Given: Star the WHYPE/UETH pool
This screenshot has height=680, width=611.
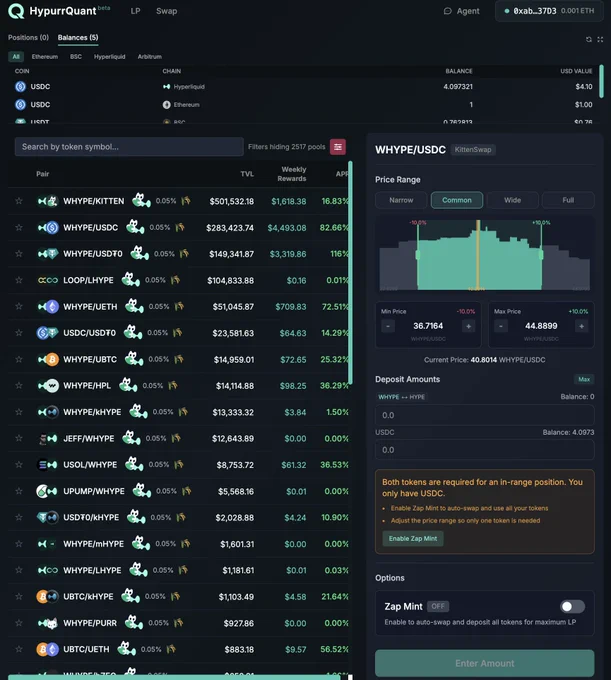Looking at the screenshot, I should 19,306.
